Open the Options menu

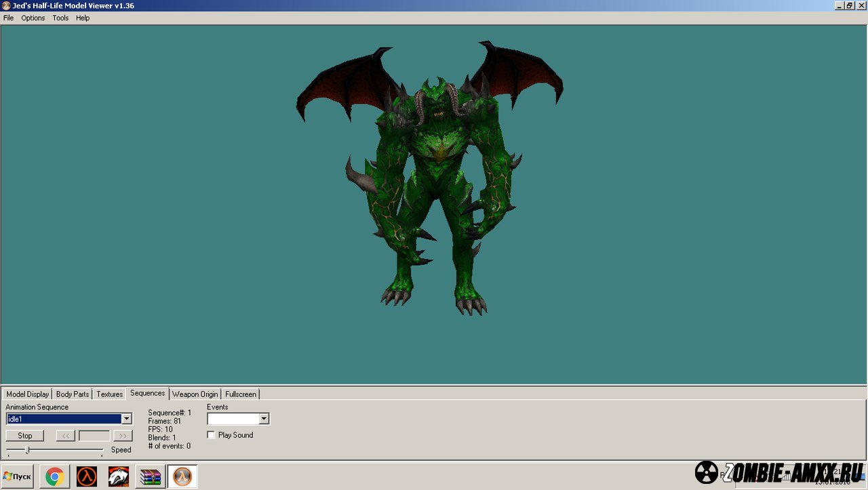click(33, 18)
